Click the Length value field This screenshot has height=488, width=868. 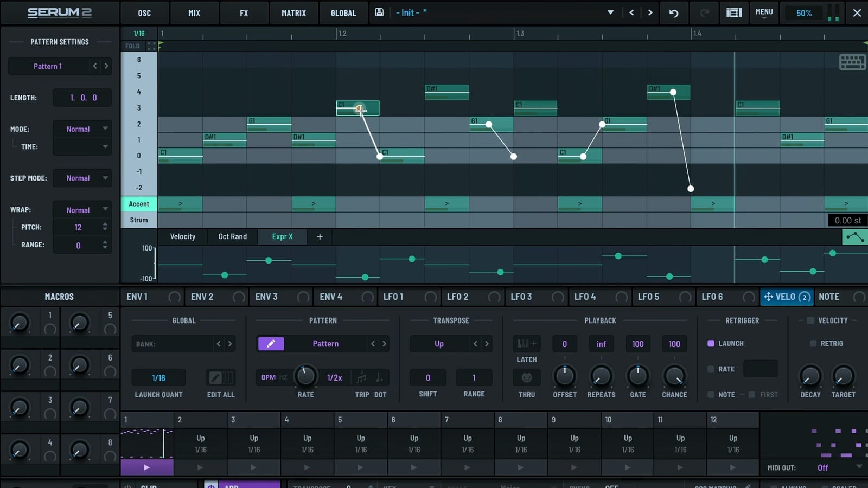82,98
